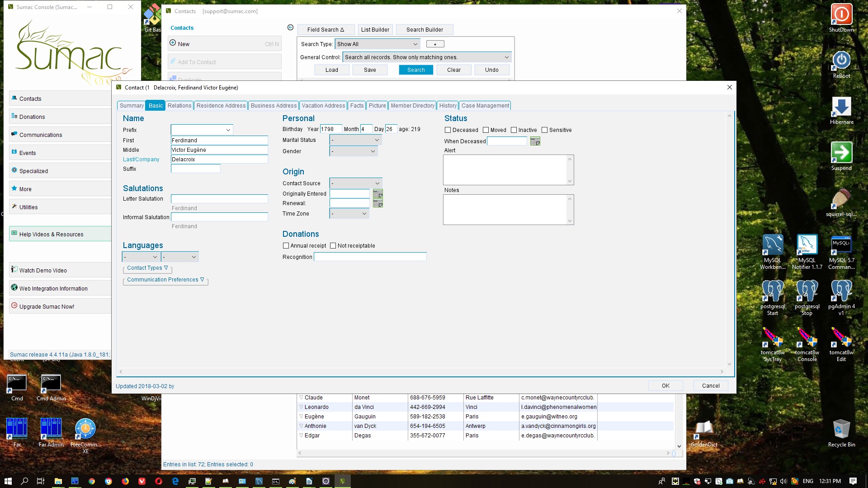Switch to the Case Management tab
The width and height of the screenshot is (868, 488).
(485, 105)
